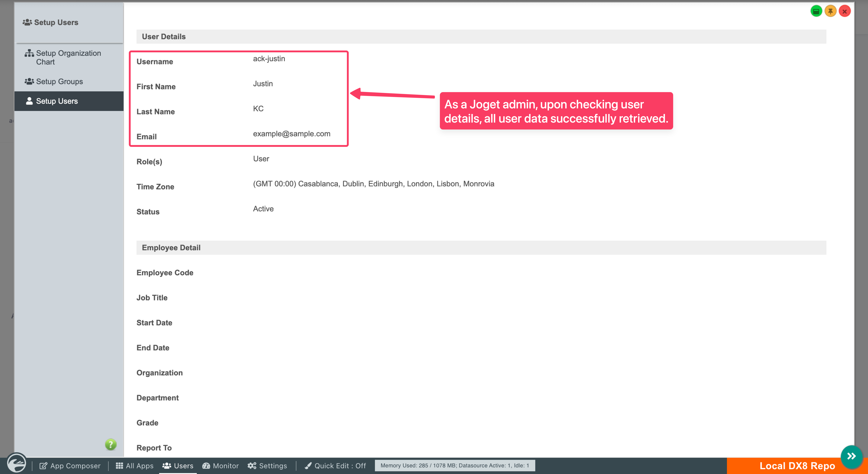Close the dialog with red X icon
Screen dimensions: 868x474
tap(844, 11)
